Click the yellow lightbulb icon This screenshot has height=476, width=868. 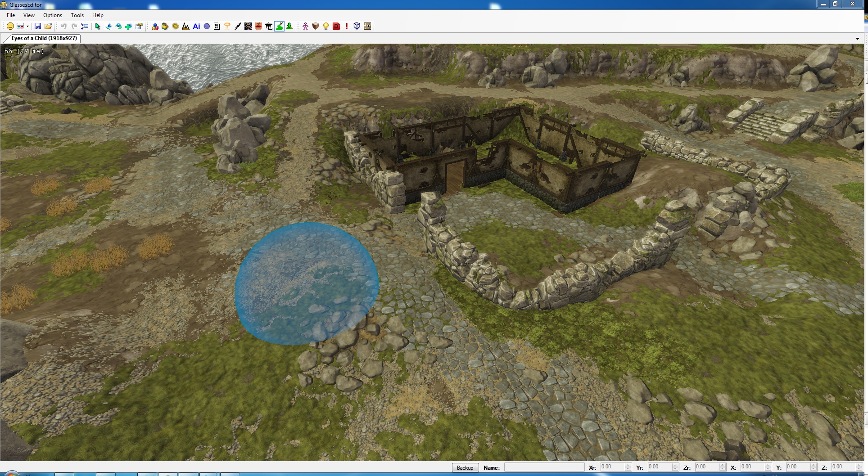tap(326, 27)
